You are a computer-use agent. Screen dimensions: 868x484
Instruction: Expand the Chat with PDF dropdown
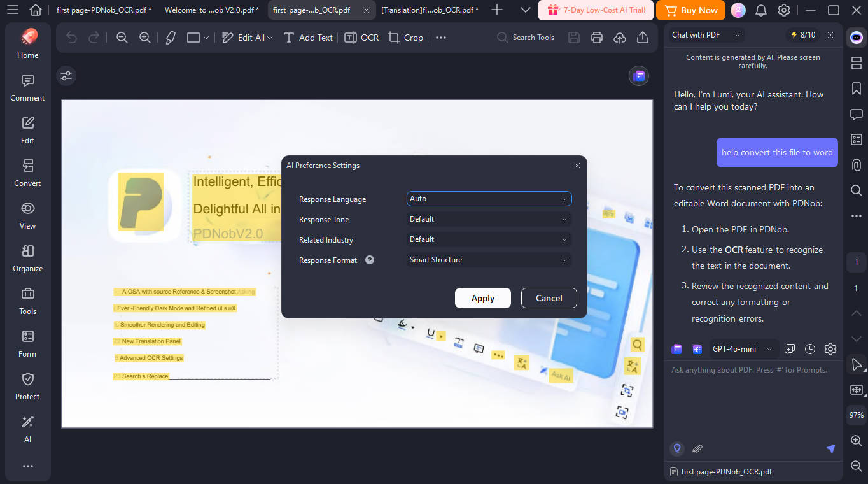click(706, 35)
